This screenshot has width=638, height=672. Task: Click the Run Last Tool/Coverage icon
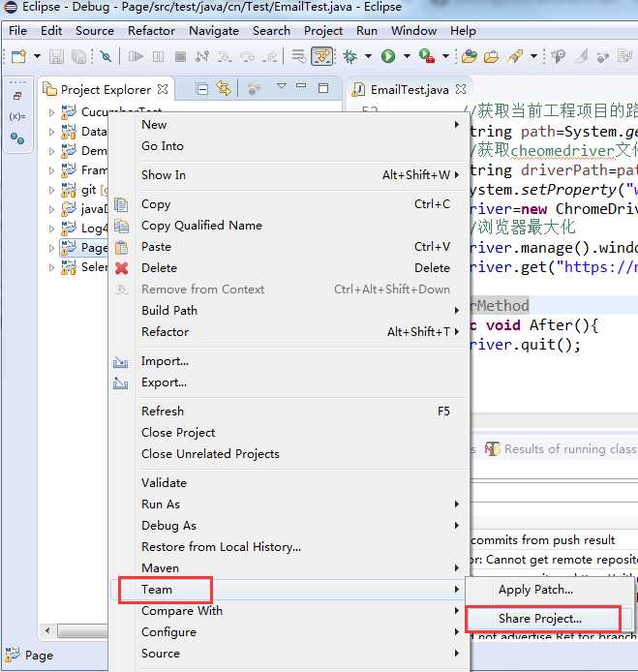[x=427, y=56]
